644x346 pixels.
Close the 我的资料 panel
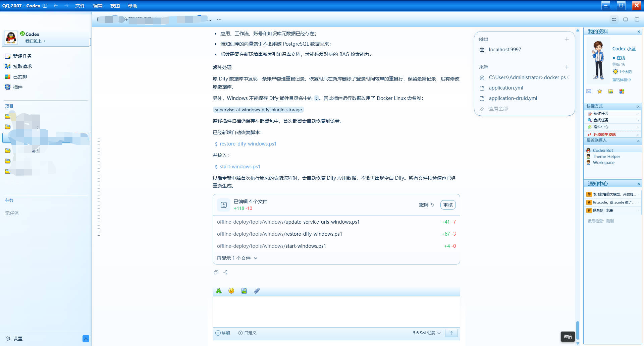tap(639, 32)
